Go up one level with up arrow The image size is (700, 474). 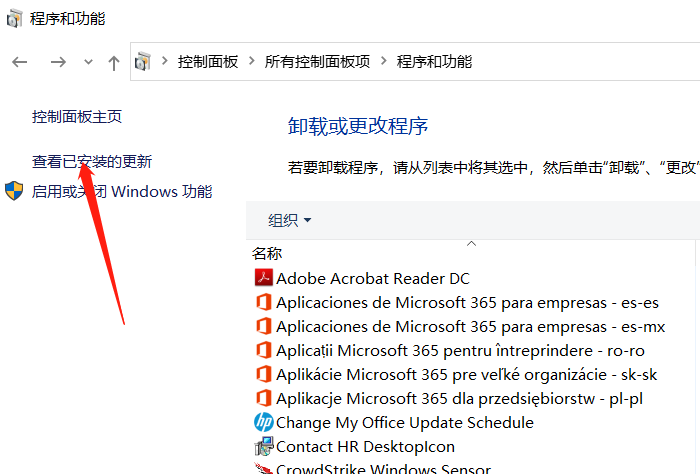[x=113, y=62]
